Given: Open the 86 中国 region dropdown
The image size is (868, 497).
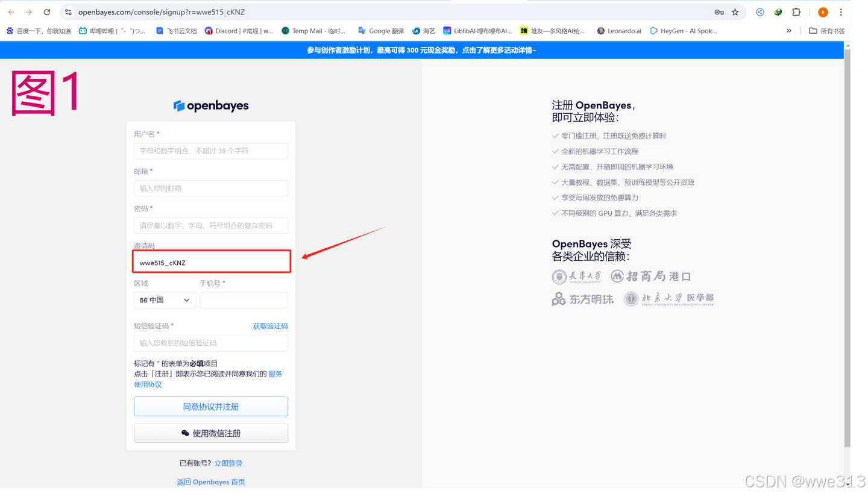Looking at the screenshot, I should point(165,299).
